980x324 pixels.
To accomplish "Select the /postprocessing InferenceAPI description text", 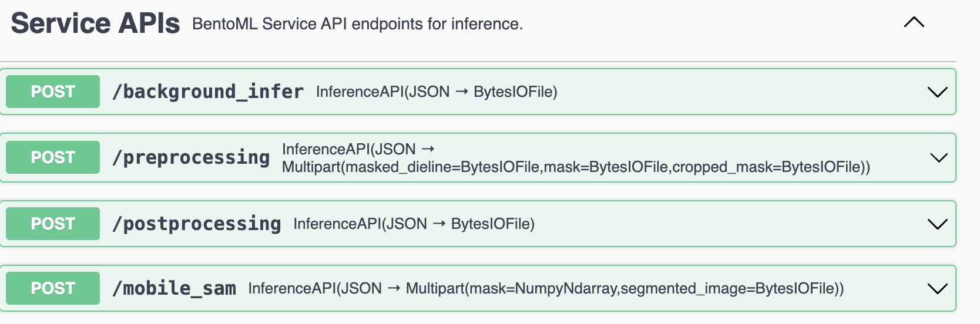I will pyautogui.click(x=414, y=224).
